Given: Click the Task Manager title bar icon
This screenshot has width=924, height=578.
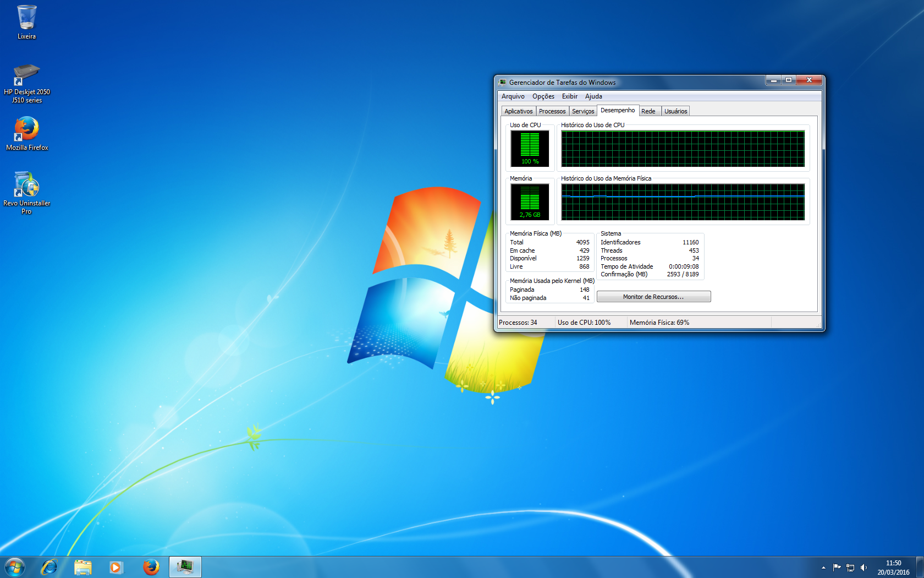Looking at the screenshot, I should click(502, 82).
